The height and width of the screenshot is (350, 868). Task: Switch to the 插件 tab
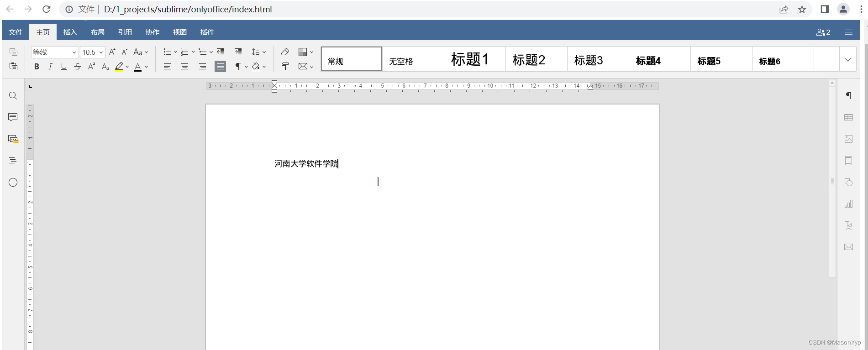coord(207,32)
